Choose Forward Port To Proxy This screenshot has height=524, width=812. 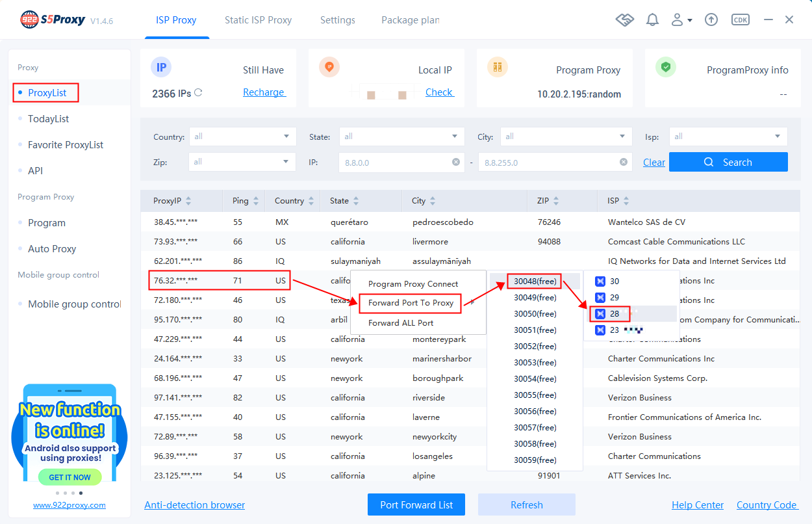411,303
